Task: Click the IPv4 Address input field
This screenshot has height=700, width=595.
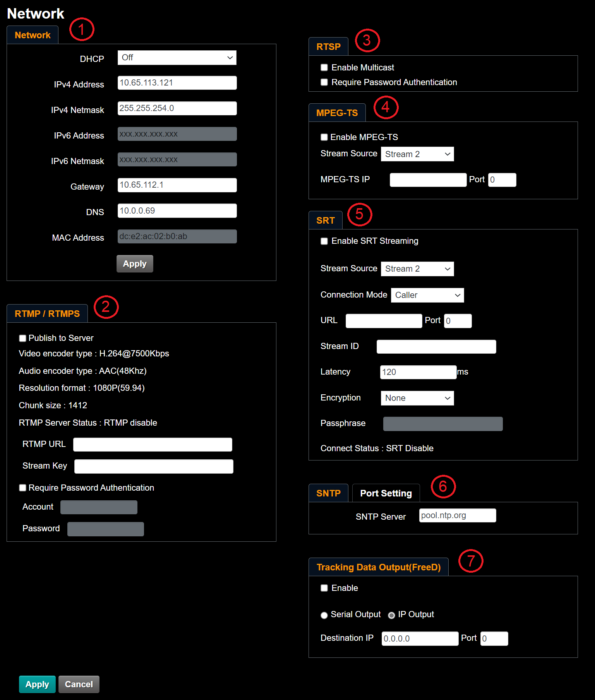Action: (x=177, y=83)
